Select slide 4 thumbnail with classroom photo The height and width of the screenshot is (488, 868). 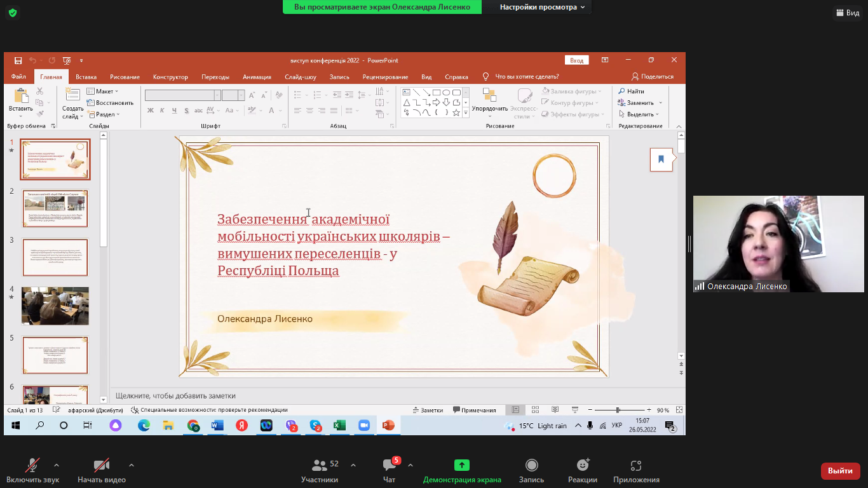55,306
